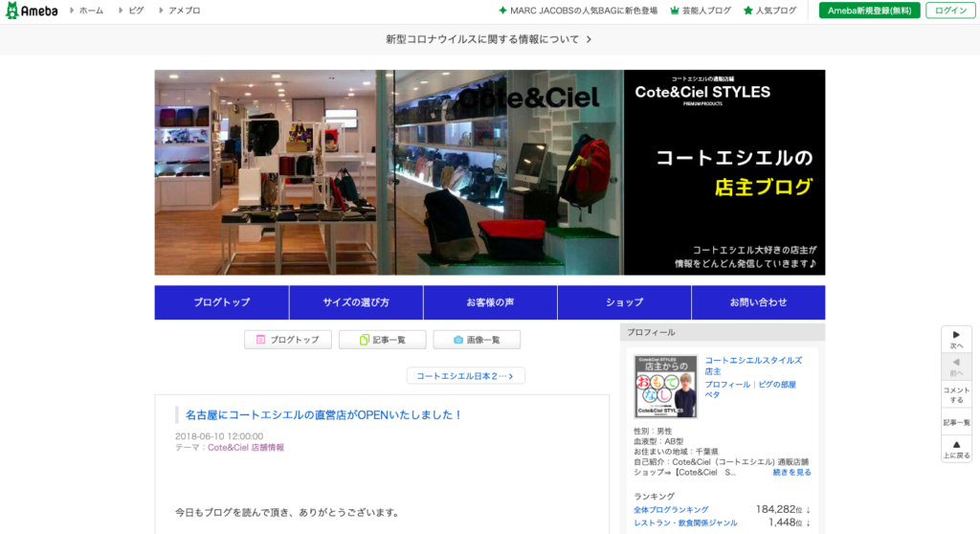Image resolution: width=980 pixels, height=534 pixels.
Task: Open the ペタ link in profile
Action: (712, 395)
